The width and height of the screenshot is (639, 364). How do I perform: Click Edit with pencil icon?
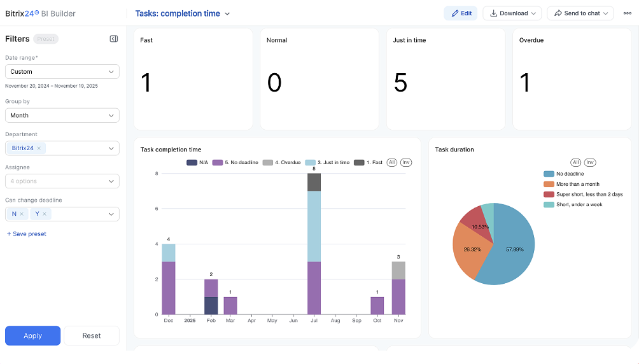[x=461, y=13]
